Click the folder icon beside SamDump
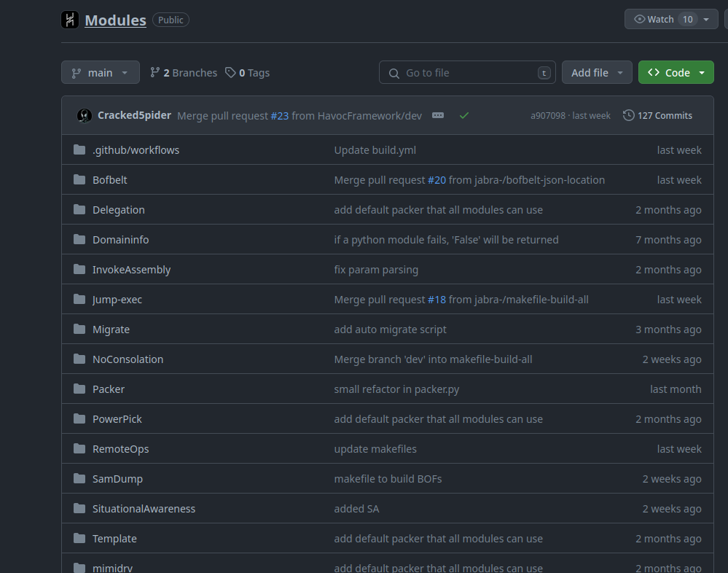The height and width of the screenshot is (573, 728). pyautogui.click(x=79, y=479)
